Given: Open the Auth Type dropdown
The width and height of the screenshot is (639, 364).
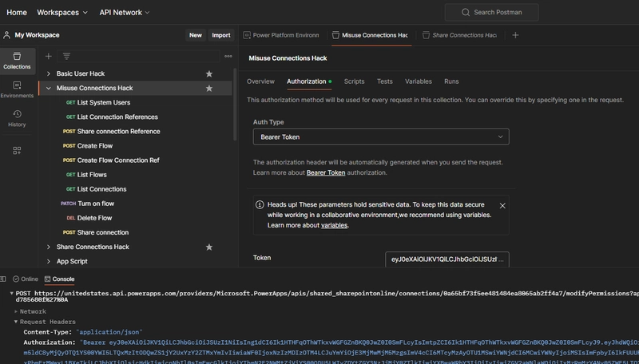Looking at the screenshot, I should (380, 136).
